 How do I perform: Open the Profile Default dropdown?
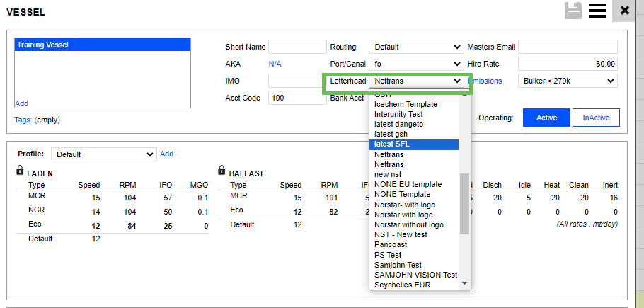104,154
